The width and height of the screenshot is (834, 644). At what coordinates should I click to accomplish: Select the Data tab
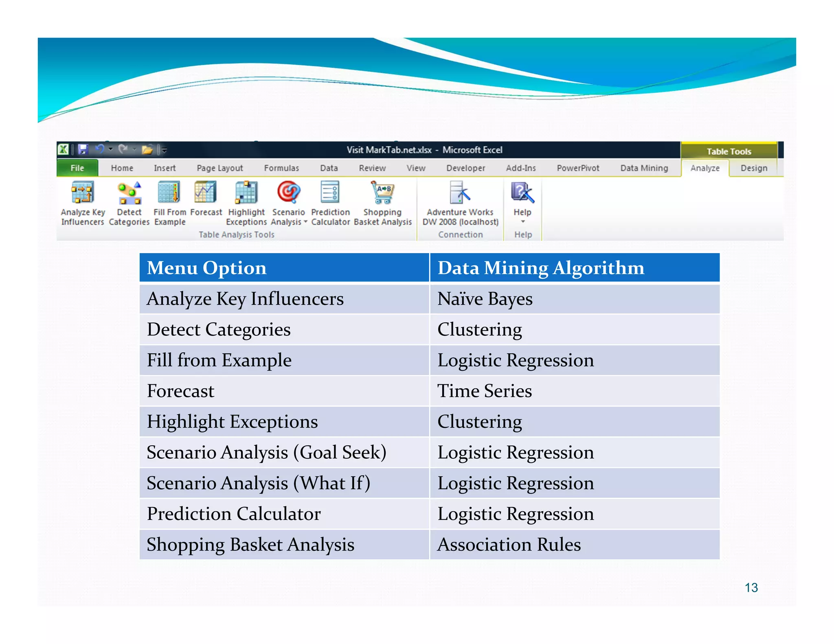[x=329, y=168]
